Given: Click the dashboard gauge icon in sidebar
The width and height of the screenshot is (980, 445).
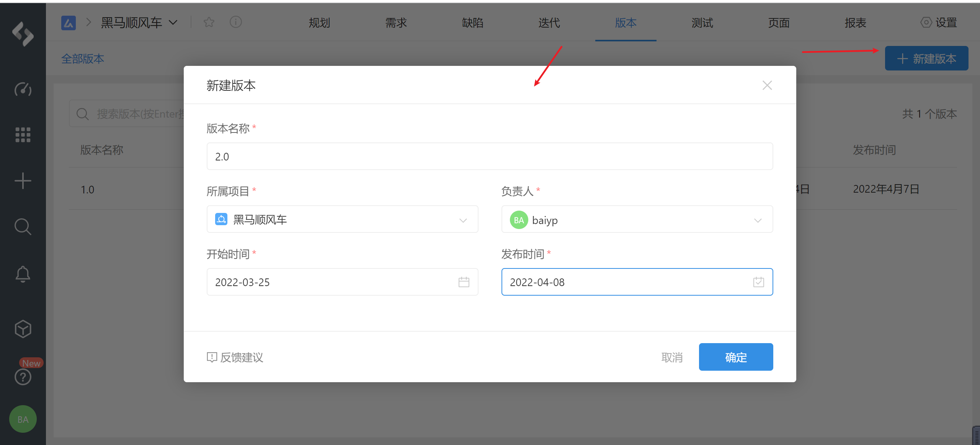Looking at the screenshot, I should pyautogui.click(x=23, y=89).
